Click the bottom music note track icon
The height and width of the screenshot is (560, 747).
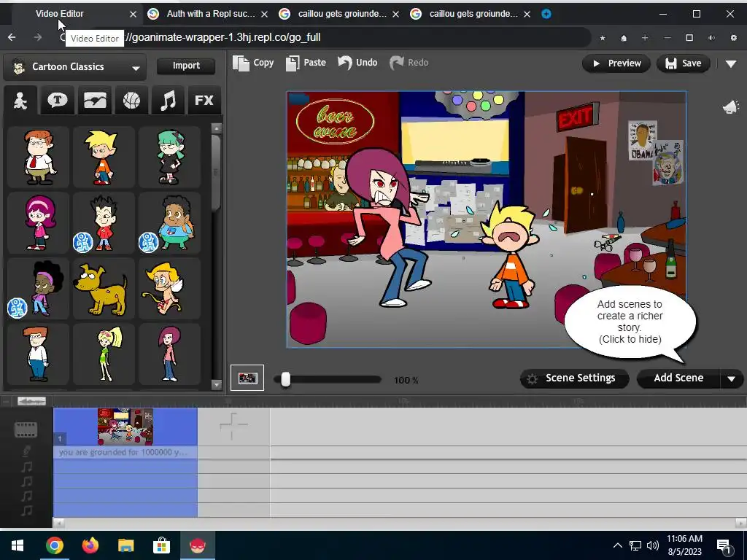tap(27, 511)
